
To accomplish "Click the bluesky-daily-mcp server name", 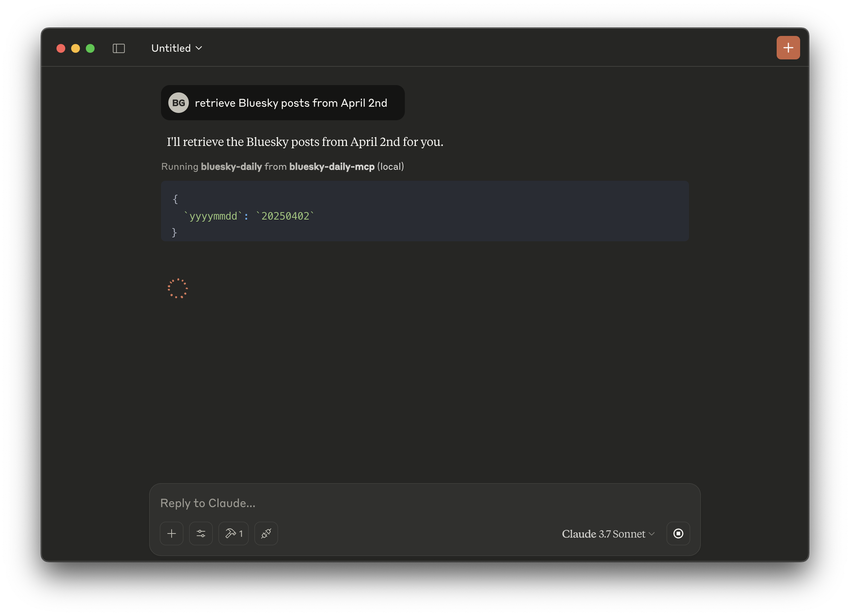I will [x=332, y=166].
